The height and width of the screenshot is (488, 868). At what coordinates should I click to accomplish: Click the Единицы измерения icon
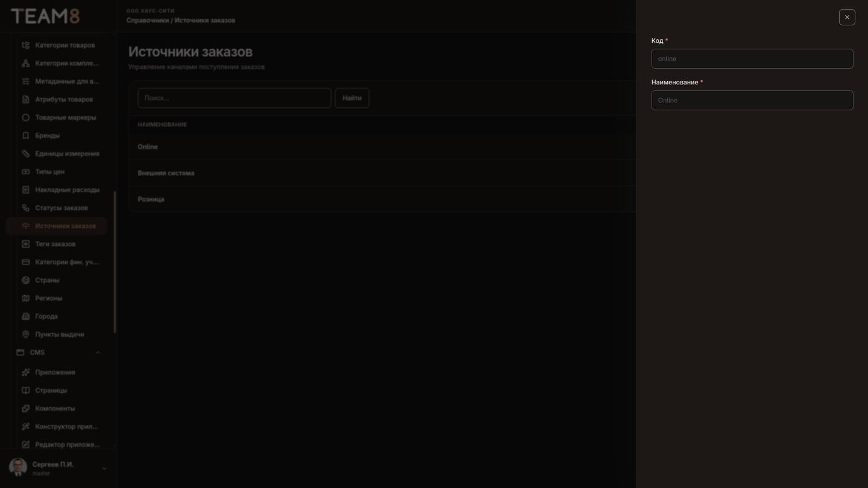(25, 154)
